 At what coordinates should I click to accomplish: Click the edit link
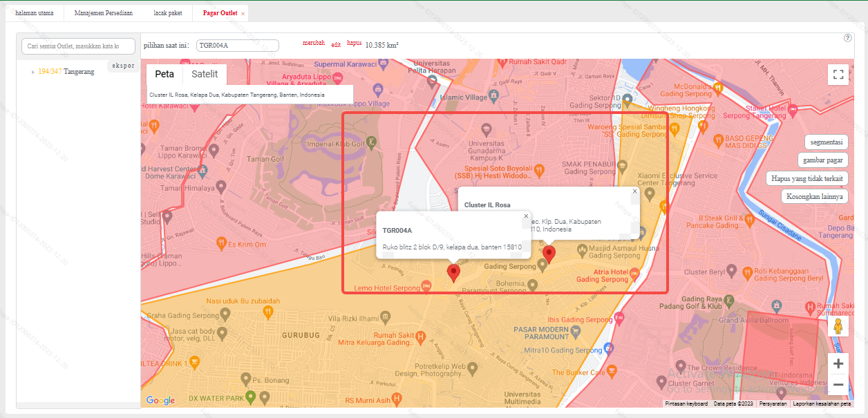pos(336,44)
